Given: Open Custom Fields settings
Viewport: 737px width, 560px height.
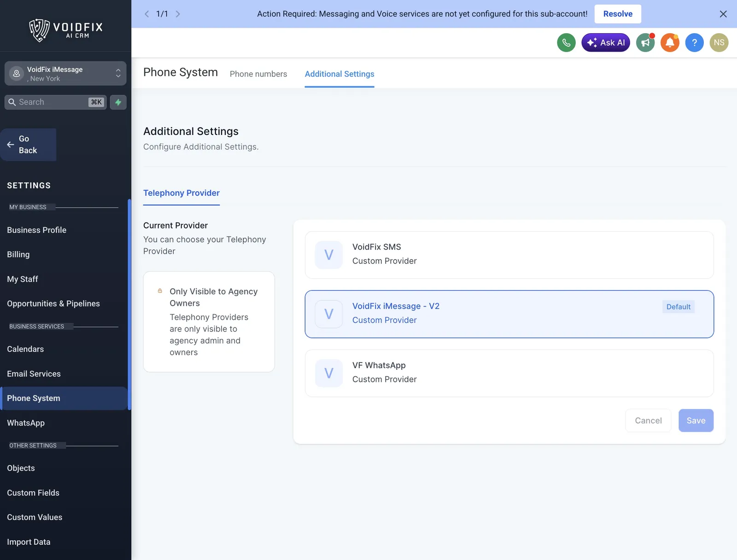Looking at the screenshot, I should 33,493.
